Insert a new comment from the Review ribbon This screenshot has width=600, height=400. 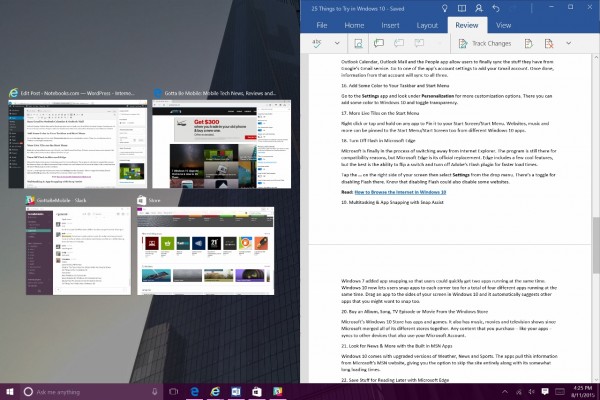(x=379, y=43)
